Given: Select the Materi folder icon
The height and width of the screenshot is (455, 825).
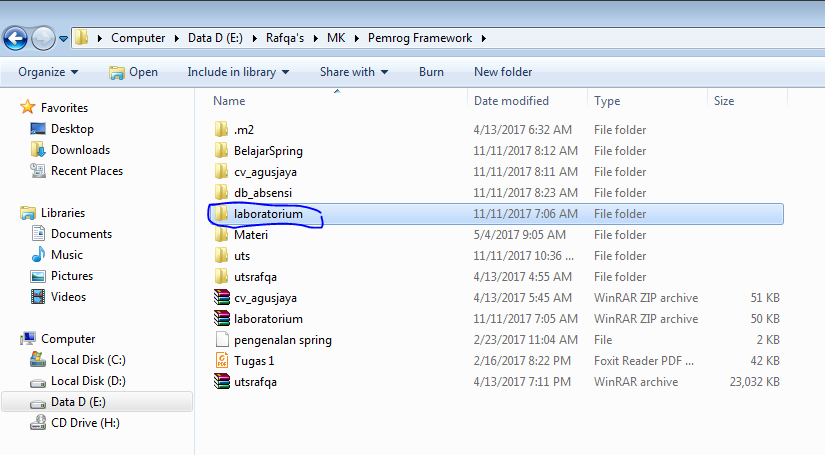Looking at the screenshot, I should click(222, 235).
